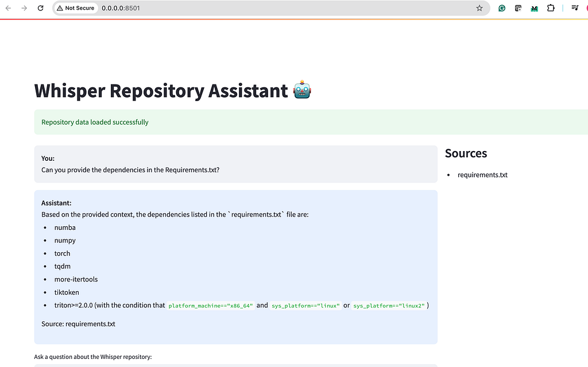Select the 'tiktoken' dependency bullet
Viewport: 588px width, 367px height.
click(x=67, y=292)
